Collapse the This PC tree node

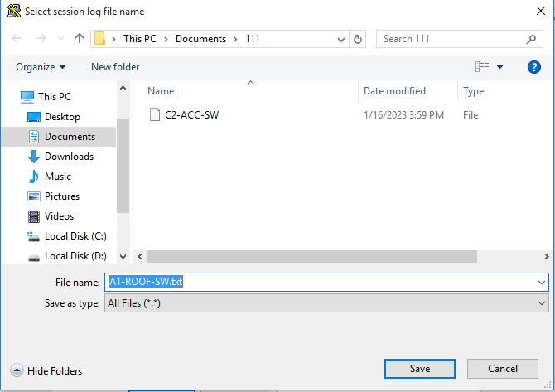12,97
